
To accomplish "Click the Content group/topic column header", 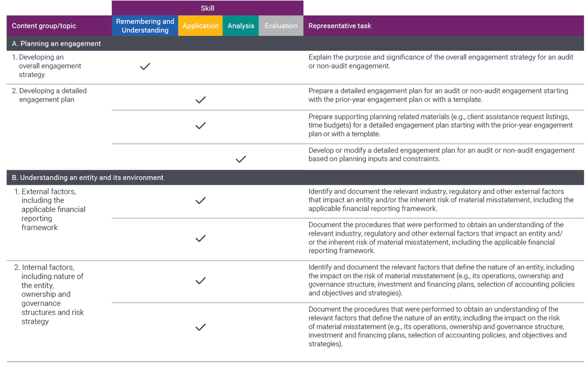I will click(44, 26).
